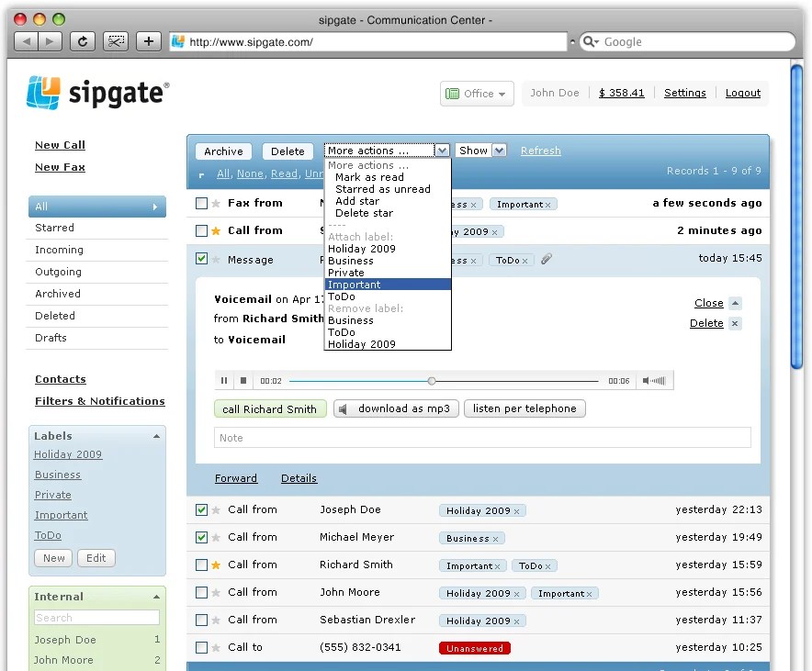Screen dimensions: 812x671
Task: Toggle the star on Richard Smith's call
Action: (218, 565)
